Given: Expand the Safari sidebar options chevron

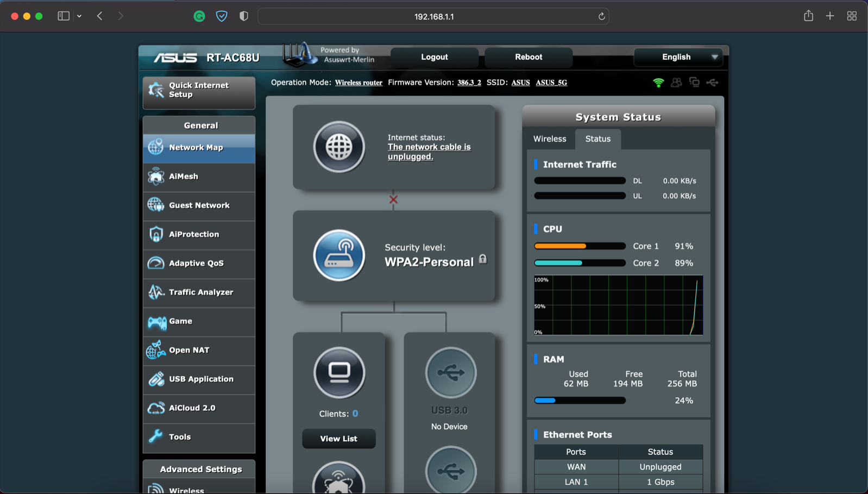Looking at the screenshot, I should coord(79,16).
